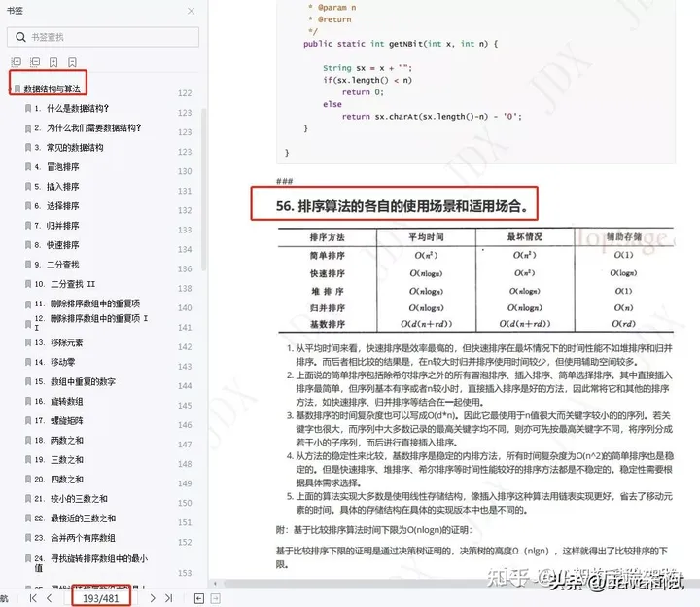This screenshot has height=607, width=700.
Task: Click the table row label 归并排序
Action: pos(328,307)
